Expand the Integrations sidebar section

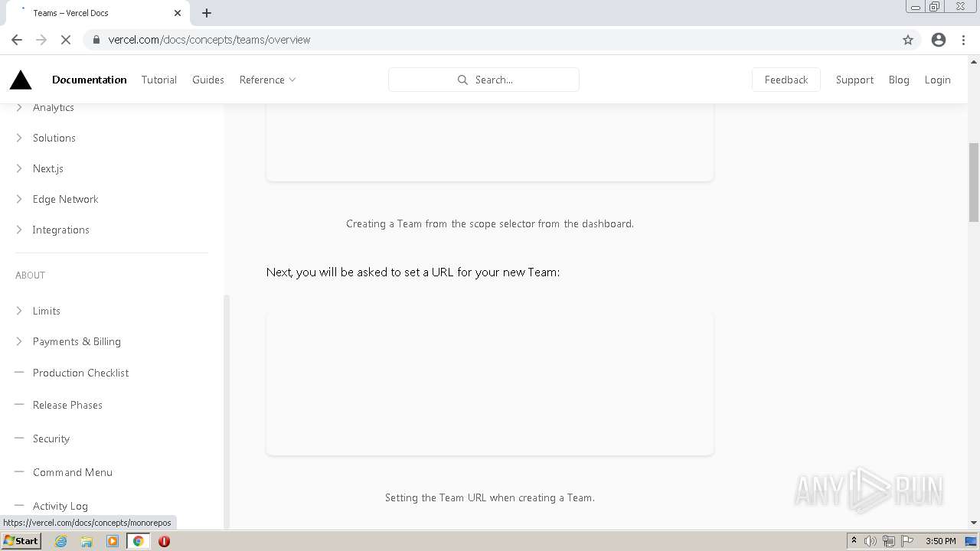tap(19, 230)
